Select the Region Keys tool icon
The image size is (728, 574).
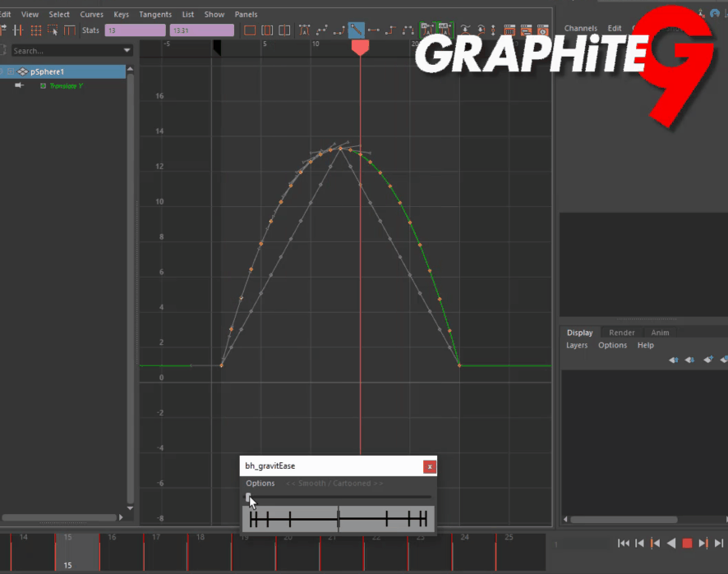pyautogui.click(x=53, y=30)
